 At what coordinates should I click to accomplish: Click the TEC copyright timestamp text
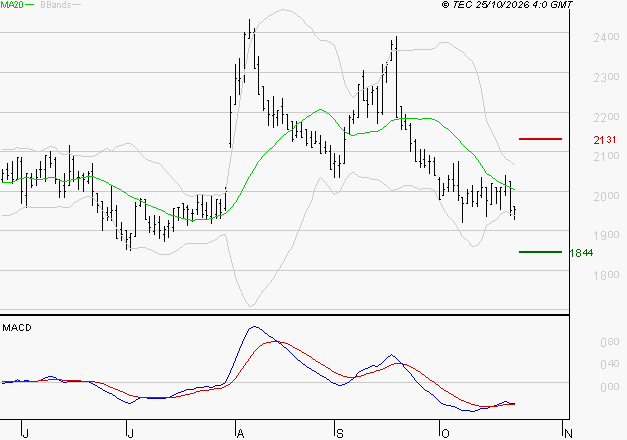pyautogui.click(x=507, y=5)
